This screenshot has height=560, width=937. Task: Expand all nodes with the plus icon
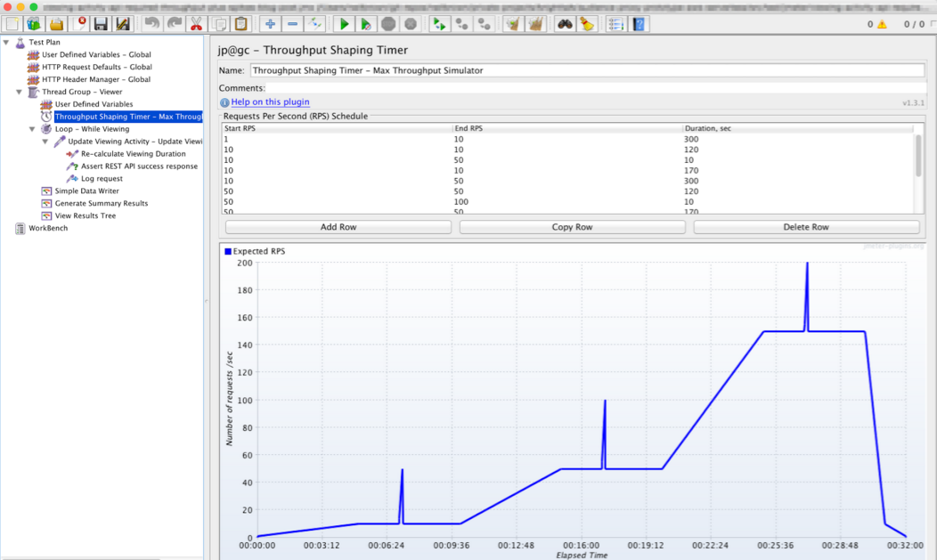click(270, 24)
